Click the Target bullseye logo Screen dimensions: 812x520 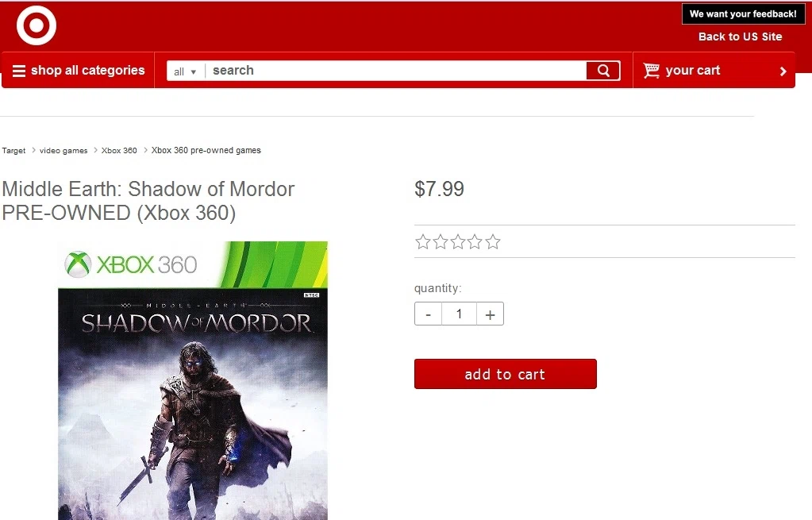coord(37,25)
